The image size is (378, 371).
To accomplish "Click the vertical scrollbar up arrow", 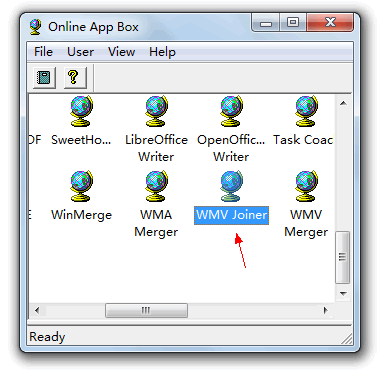I will point(343,103).
